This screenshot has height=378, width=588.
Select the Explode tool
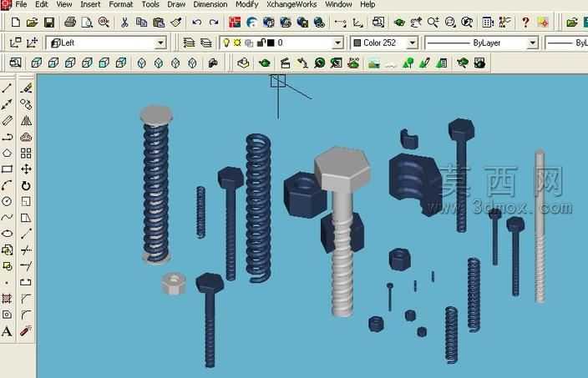(x=26, y=331)
